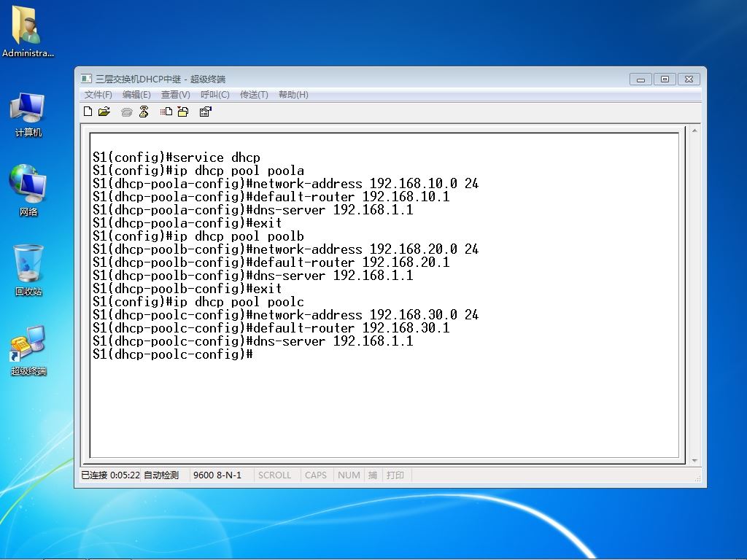Screen dimensions: 747x560
Task: Click 'ip dhcp pool poolc' line
Action: tap(198, 302)
